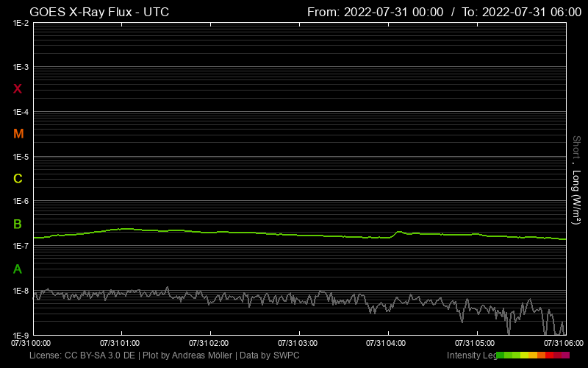Click the 1E-2 y-axis label
Screen dimensions: 588x368
[21, 23]
